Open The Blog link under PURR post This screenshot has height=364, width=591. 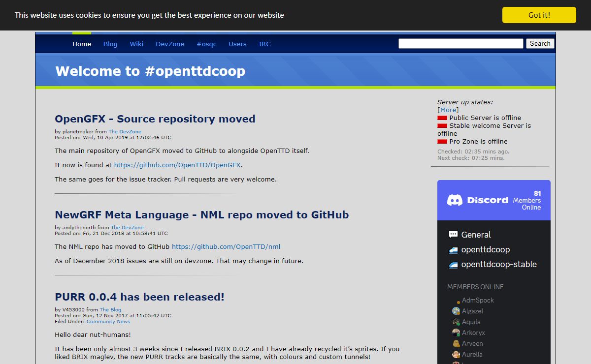click(x=110, y=310)
